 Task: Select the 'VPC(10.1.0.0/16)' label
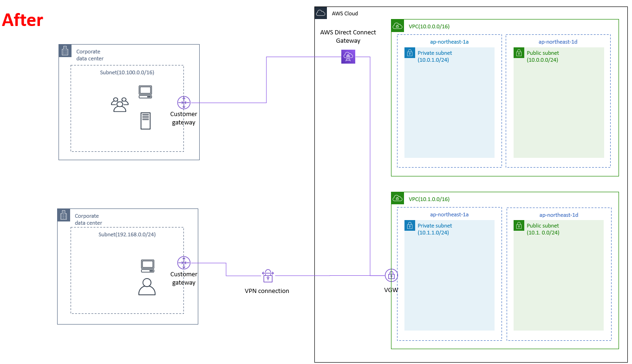(x=429, y=199)
